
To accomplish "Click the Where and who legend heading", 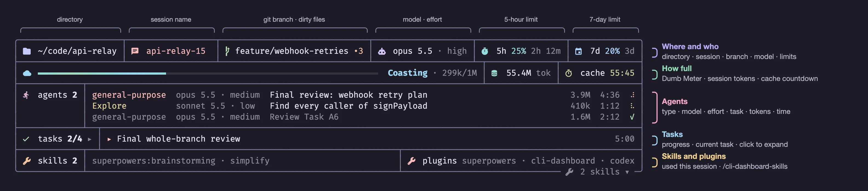I will (690, 47).
